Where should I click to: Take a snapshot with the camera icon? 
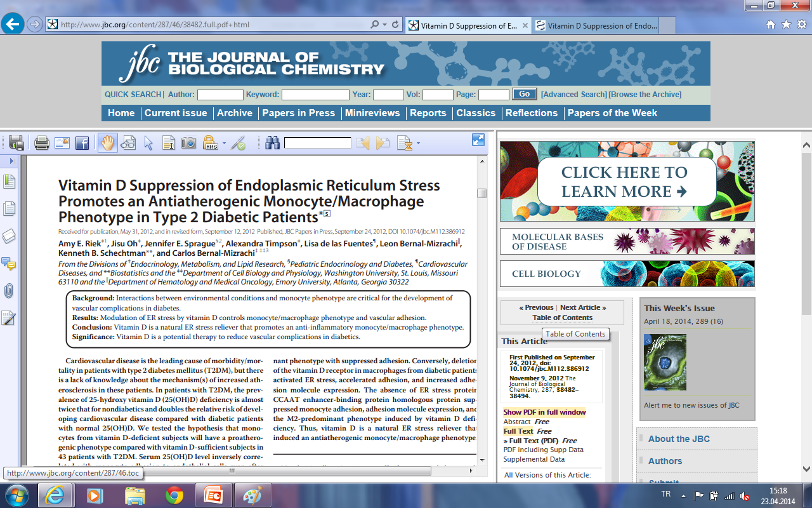pos(188,143)
